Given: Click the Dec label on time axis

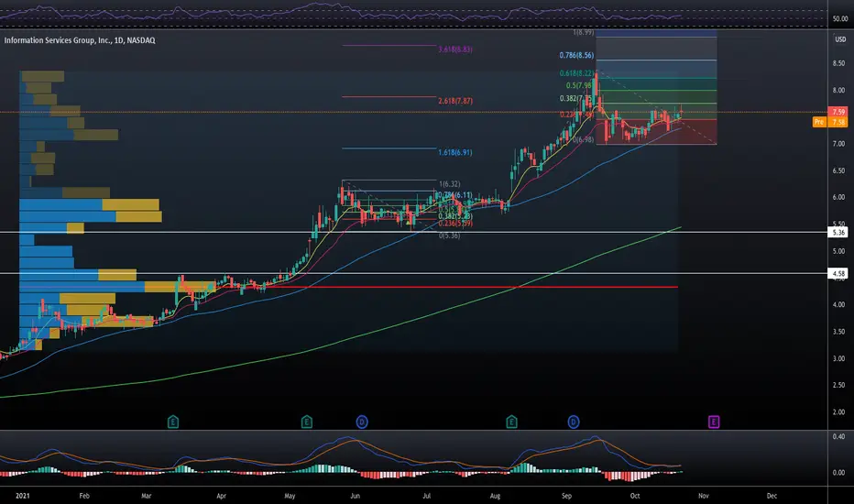Looking at the screenshot, I should [x=772, y=496].
